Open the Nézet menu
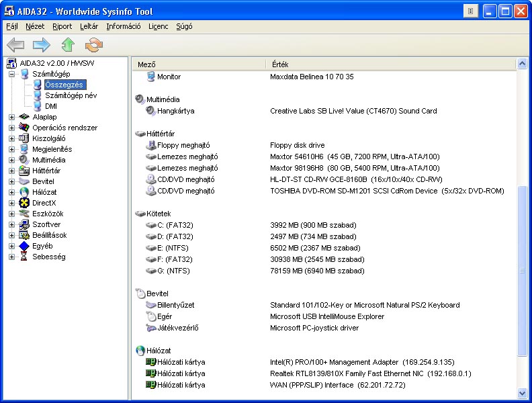532x403 pixels. [x=35, y=26]
